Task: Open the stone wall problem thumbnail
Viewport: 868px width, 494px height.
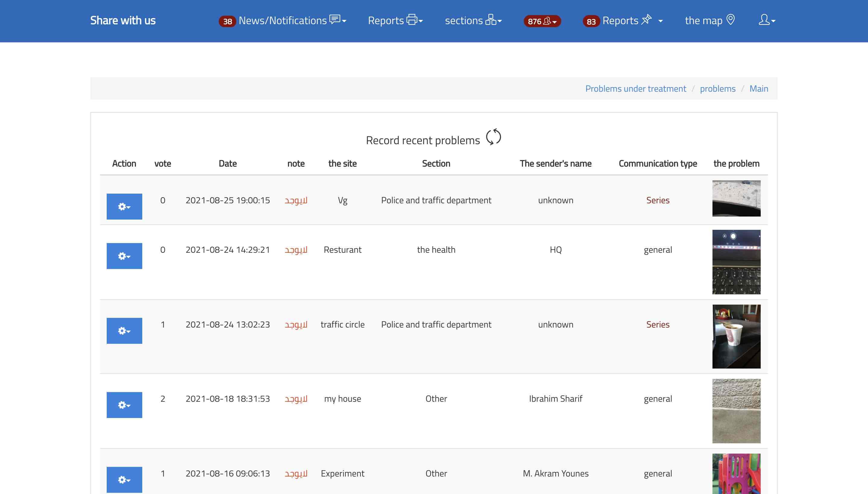Action: (x=736, y=411)
